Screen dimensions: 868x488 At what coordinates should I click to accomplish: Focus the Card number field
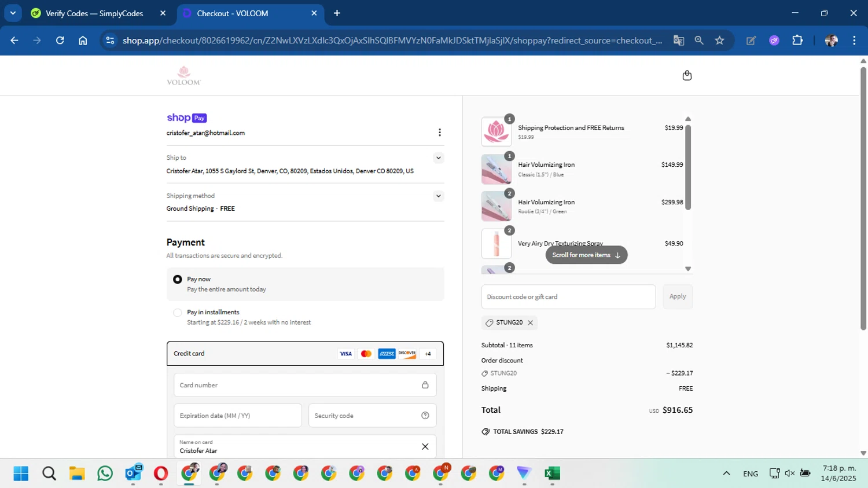pyautogui.click(x=305, y=385)
